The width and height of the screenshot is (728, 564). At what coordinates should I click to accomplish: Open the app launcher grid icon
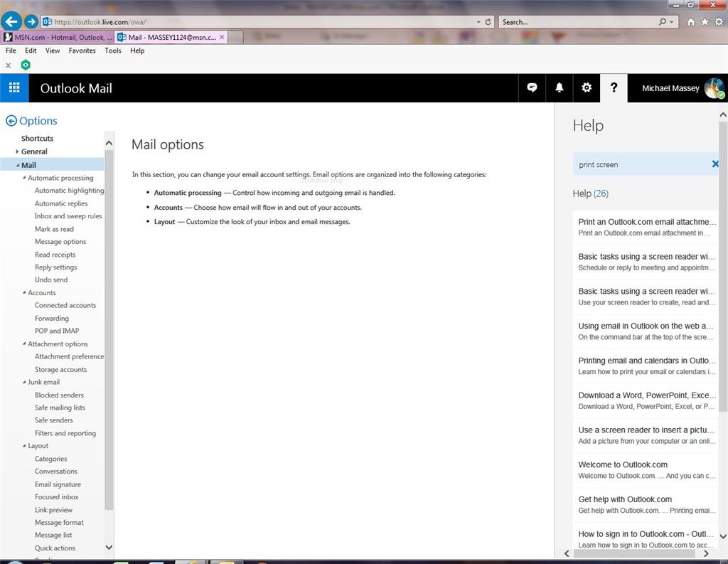[x=14, y=87]
